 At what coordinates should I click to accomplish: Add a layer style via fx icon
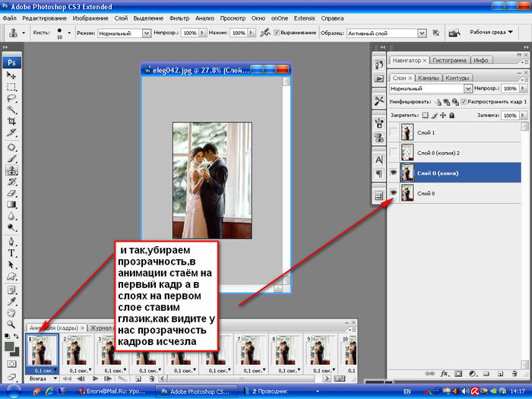[x=444, y=374]
